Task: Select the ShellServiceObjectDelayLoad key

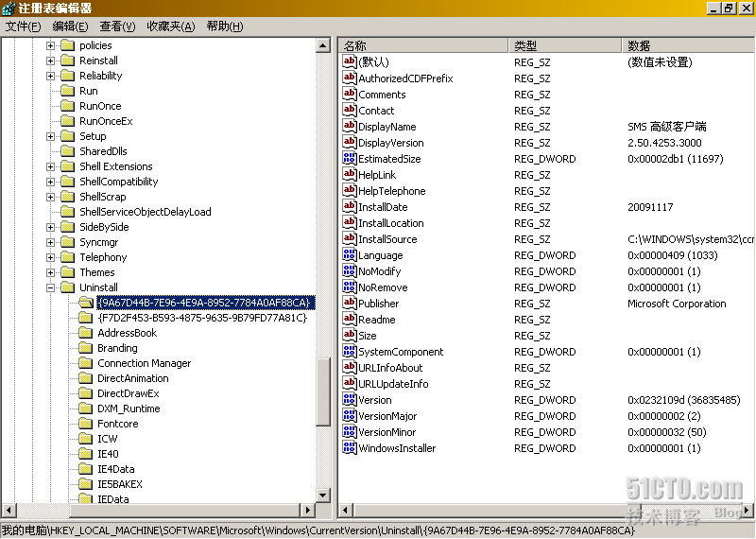Action: (x=146, y=212)
